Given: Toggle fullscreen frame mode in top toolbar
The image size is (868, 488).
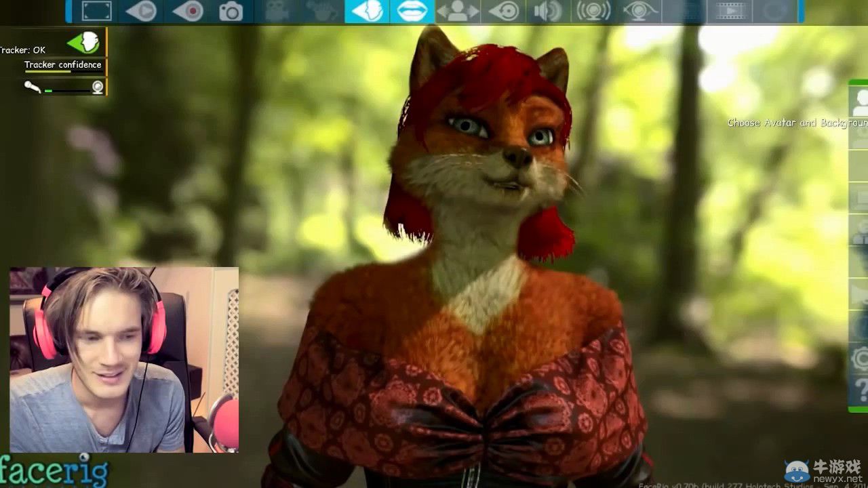Looking at the screenshot, I should pyautogui.click(x=96, y=11).
